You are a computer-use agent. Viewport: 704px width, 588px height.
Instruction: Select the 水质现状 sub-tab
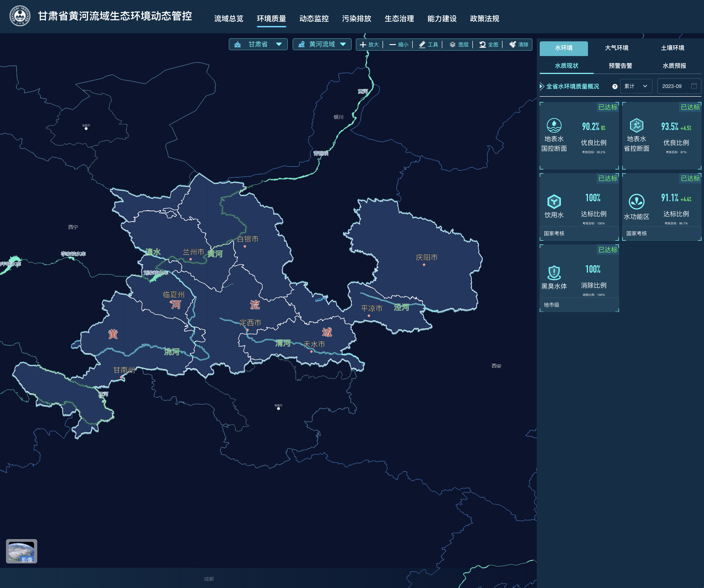click(x=567, y=66)
